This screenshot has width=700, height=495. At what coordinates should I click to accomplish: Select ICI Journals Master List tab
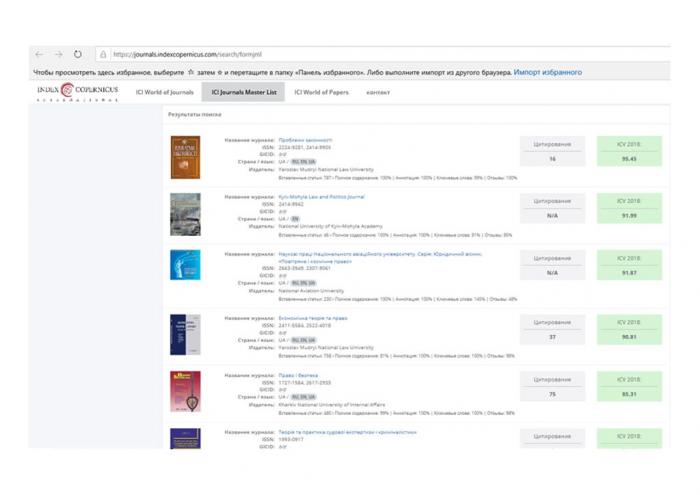(243, 92)
